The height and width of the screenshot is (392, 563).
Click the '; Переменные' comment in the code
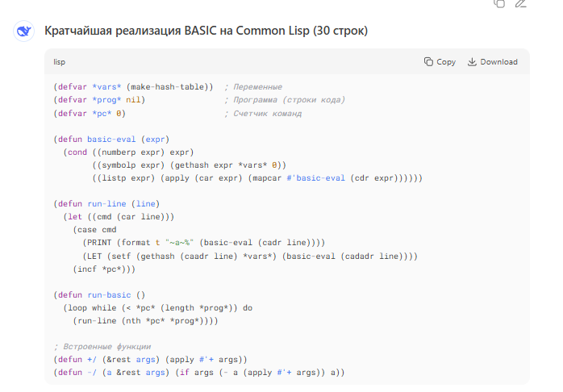[x=253, y=87]
